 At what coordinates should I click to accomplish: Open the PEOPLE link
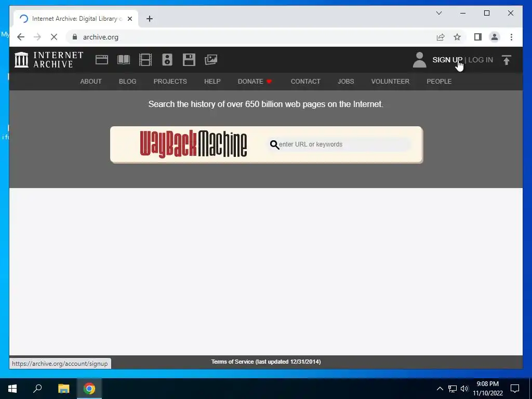[439, 82]
